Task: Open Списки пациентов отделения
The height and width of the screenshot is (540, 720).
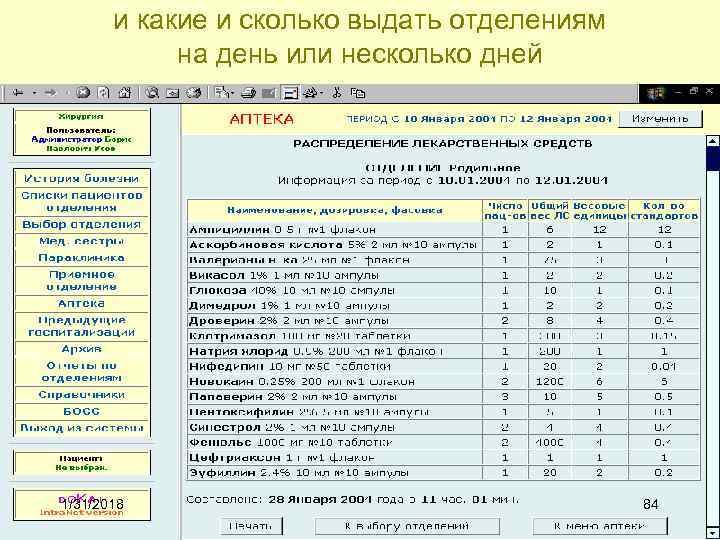Action: coord(81,202)
